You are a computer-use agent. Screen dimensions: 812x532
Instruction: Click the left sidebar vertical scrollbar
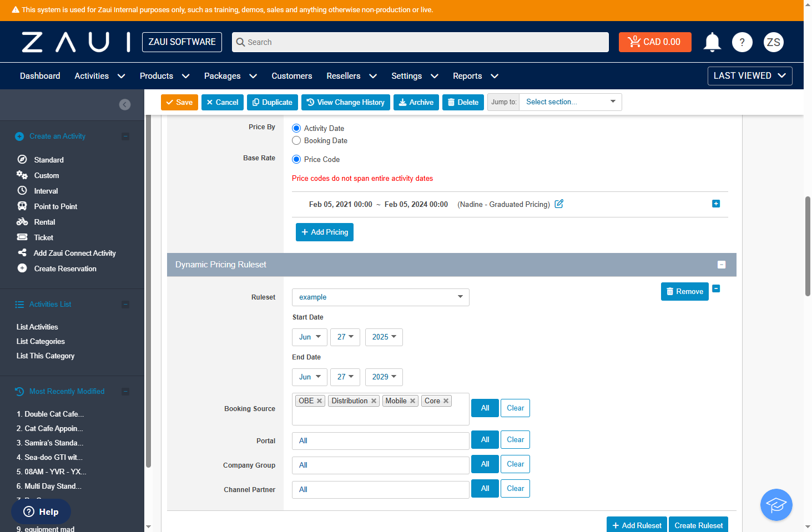point(148,291)
